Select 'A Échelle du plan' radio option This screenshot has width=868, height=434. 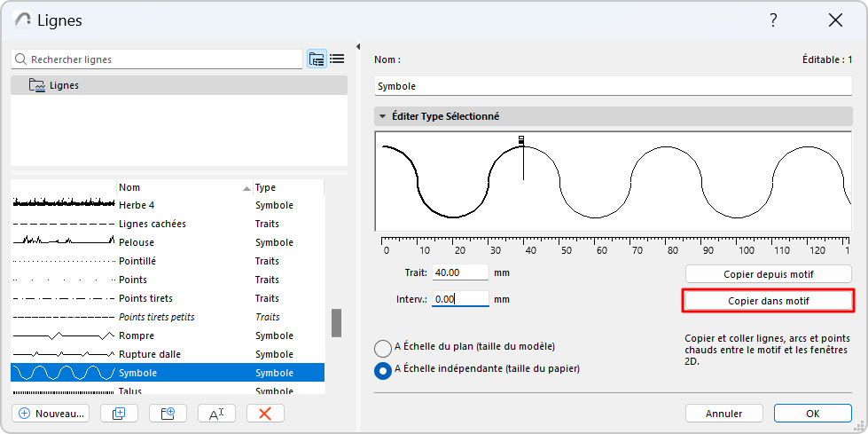pos(383,349)
